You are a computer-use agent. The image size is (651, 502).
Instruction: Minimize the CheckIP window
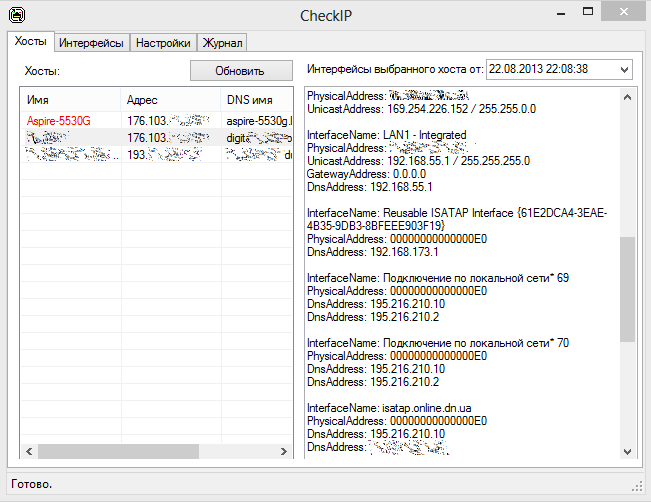pyautogui.click(x=561, y=12)
